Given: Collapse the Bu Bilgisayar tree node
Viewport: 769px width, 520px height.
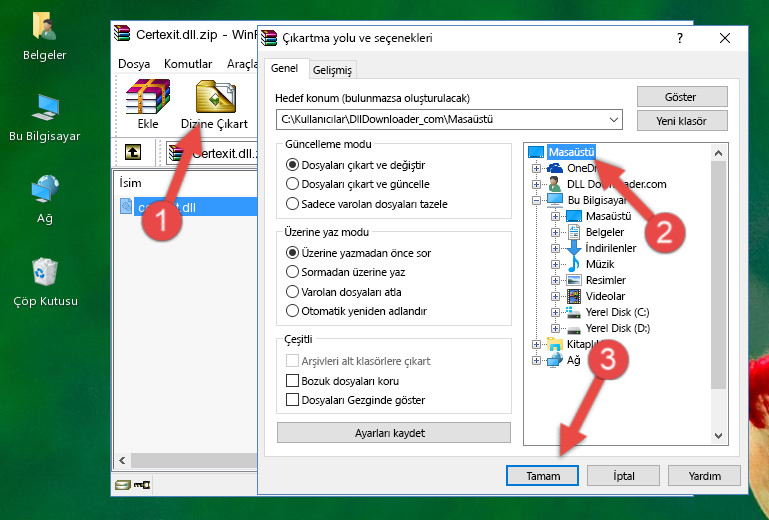Looking at the screenshot, I should pos(536,200).
